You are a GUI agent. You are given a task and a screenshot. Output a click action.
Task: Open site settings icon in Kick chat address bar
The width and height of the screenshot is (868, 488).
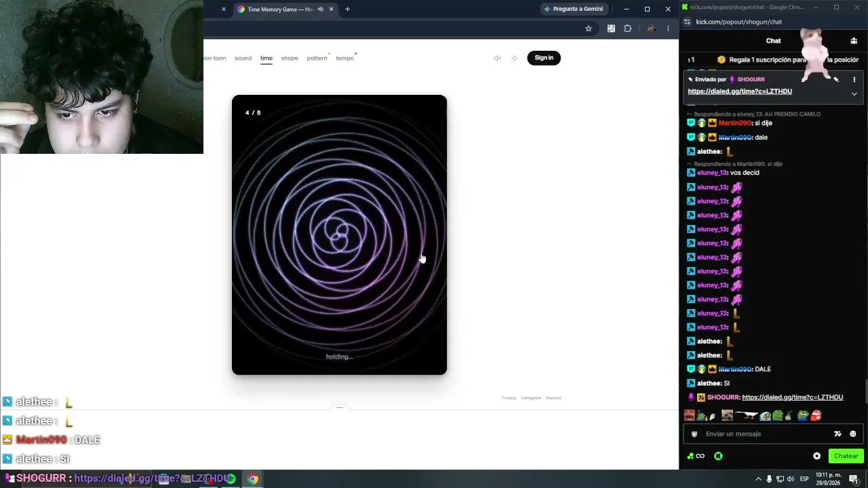pyautogui.click(x=687, y=22)
